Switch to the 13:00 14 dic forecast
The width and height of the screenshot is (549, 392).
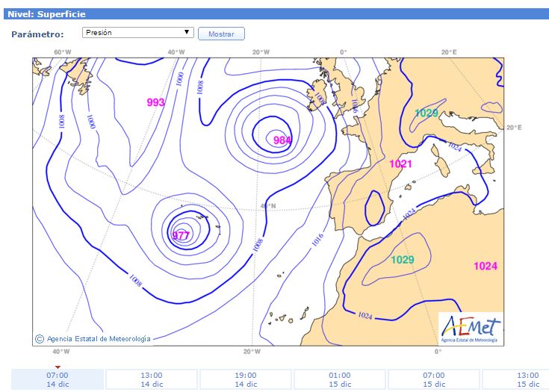pyautogui.click(x=152, y=379)
